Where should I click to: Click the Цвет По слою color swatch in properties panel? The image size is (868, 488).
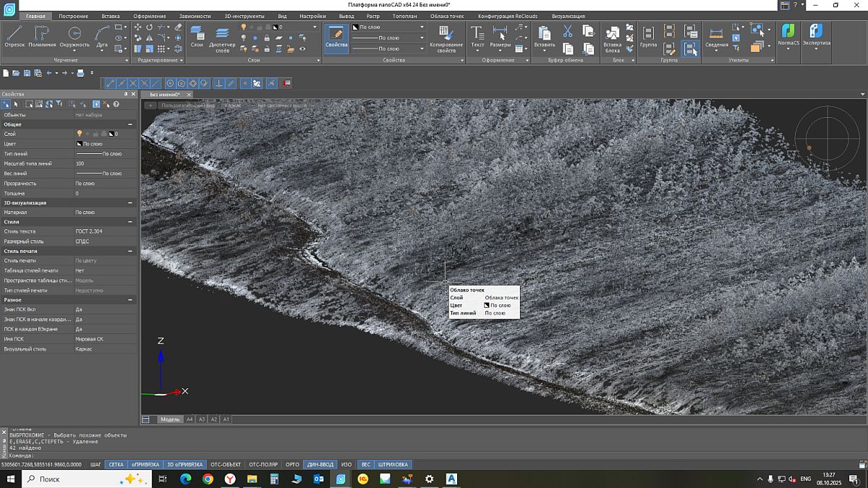point(80,144)
